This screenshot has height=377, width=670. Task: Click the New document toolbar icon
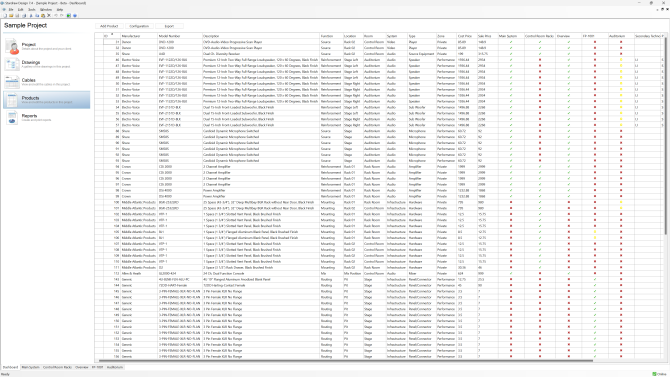coord(5,15)
